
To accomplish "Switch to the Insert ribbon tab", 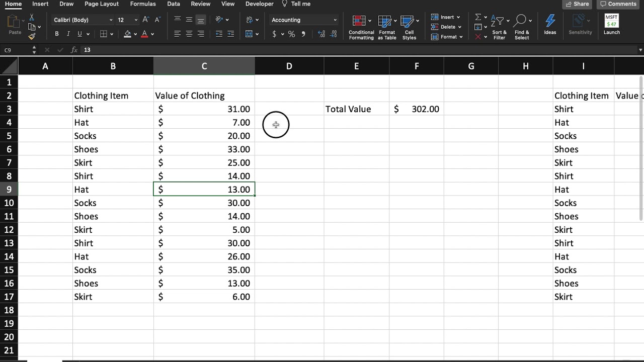I will click(x=40, y=4).
